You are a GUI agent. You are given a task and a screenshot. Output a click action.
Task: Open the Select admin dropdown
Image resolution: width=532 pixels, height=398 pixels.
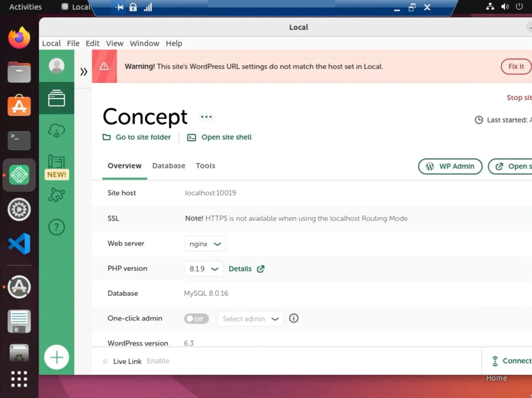point(251,319)
